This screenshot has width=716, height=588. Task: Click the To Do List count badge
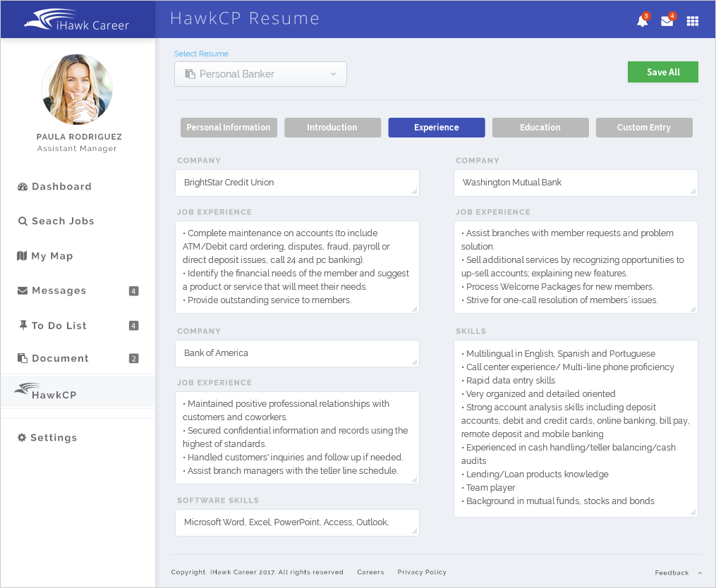point(133,326)
